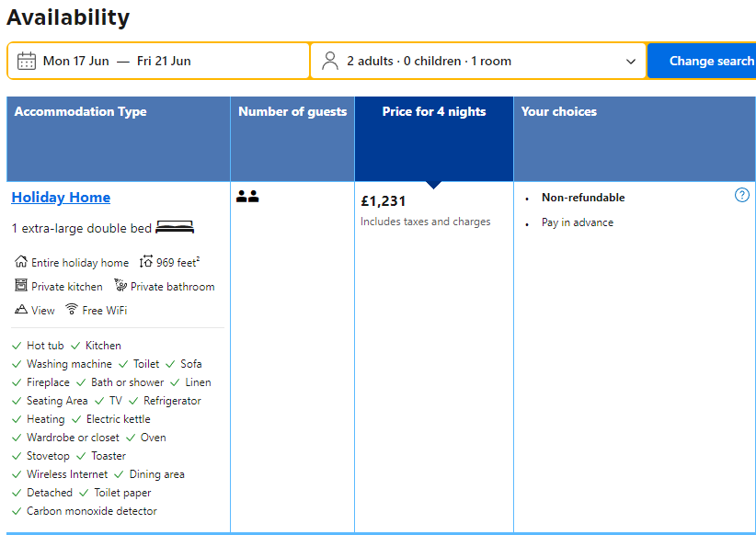Click the calendar icon in date field
This screenshot has width=756, height=535.
27,62
